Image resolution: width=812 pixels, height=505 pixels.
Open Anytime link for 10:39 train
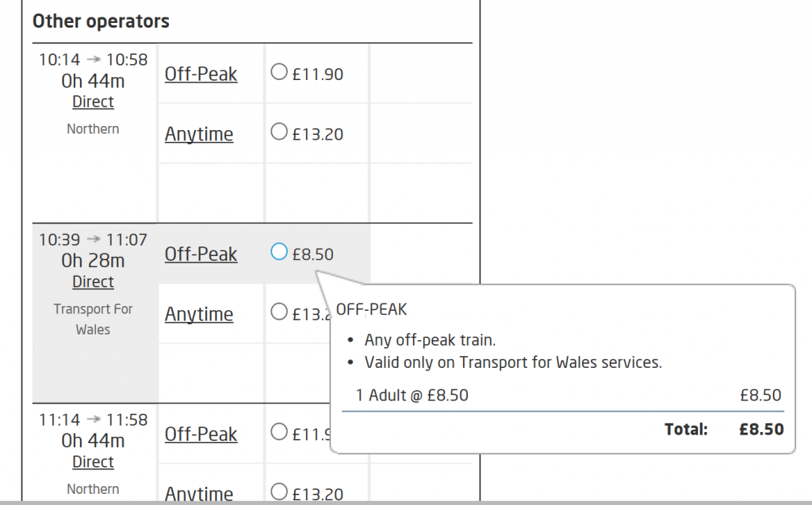[199, 315]
